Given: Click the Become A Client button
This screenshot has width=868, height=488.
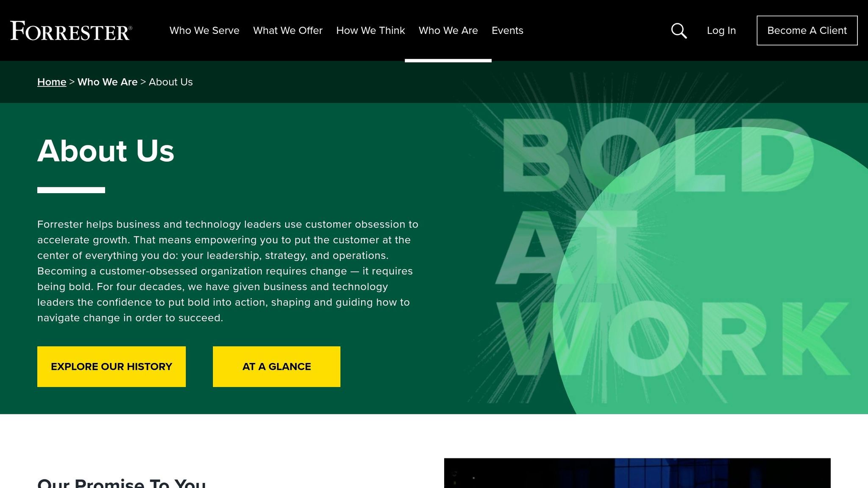Looking at the screenshot, I should 807,30.
